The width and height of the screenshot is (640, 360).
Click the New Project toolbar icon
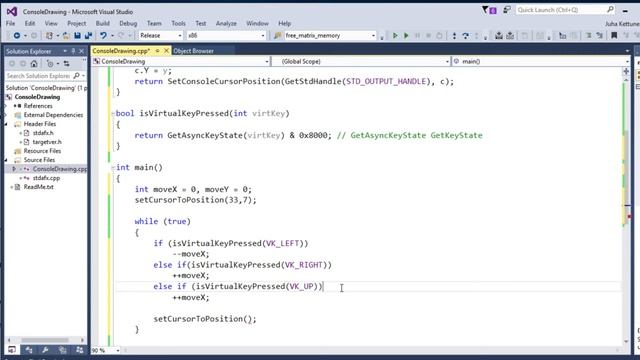49,36
